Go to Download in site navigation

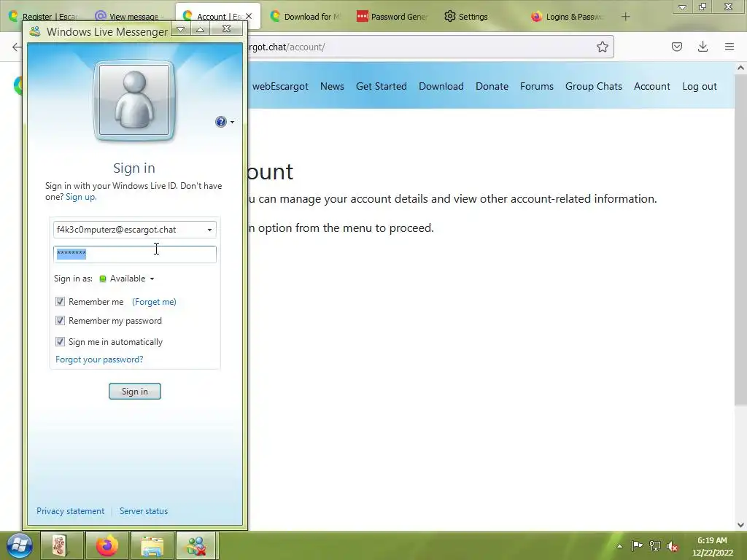[x=441, y=86]
